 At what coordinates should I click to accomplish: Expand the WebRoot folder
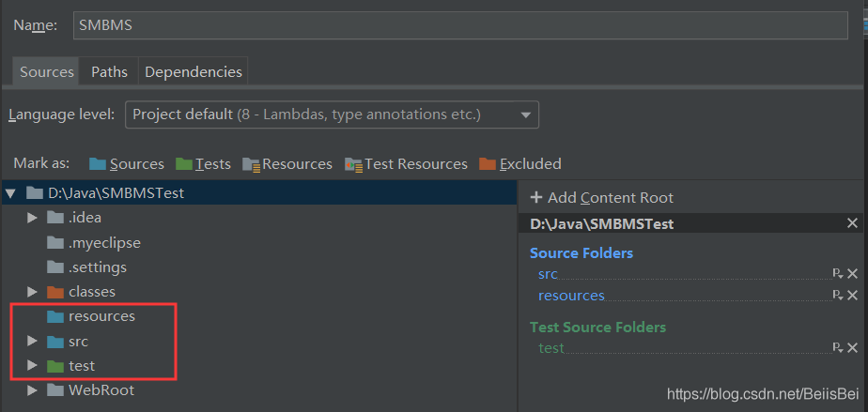pos(33,389)
